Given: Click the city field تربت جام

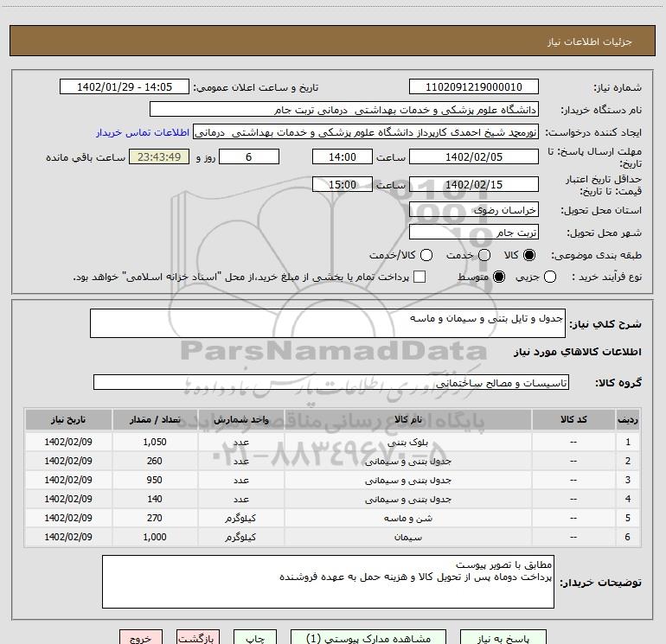Looking at the screenshot, I should [474, 232].
